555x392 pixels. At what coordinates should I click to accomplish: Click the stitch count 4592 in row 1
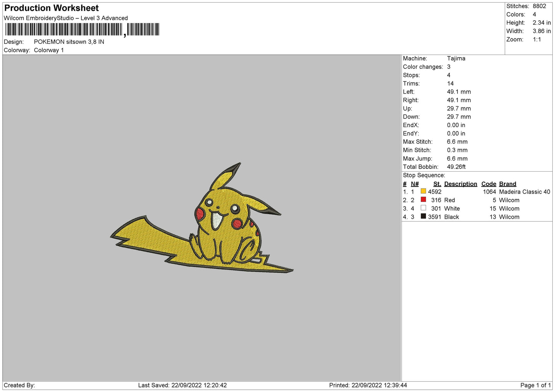tap(435, 192)
